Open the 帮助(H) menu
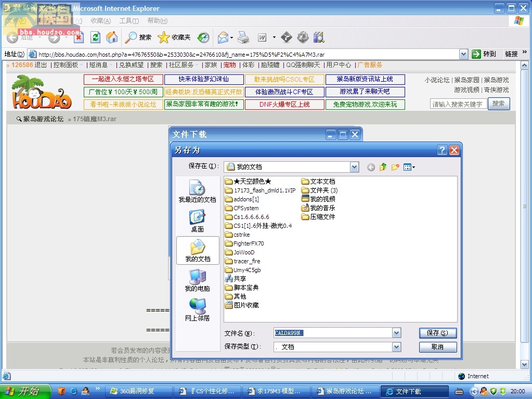This screenshot has width=532, height=399. [x=158, y=21]
